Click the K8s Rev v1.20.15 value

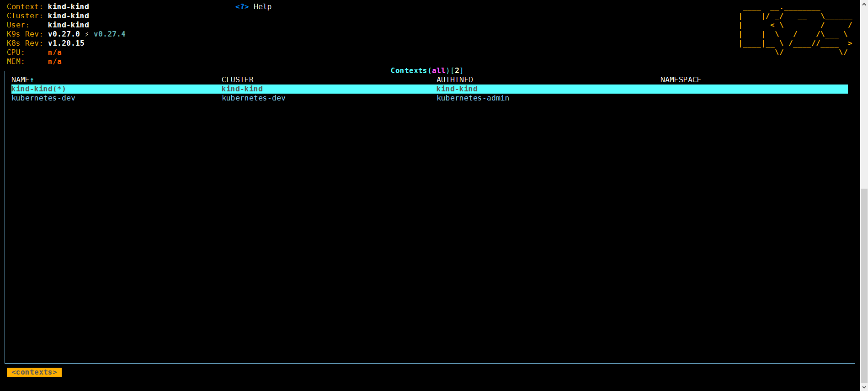pos(66,43)
